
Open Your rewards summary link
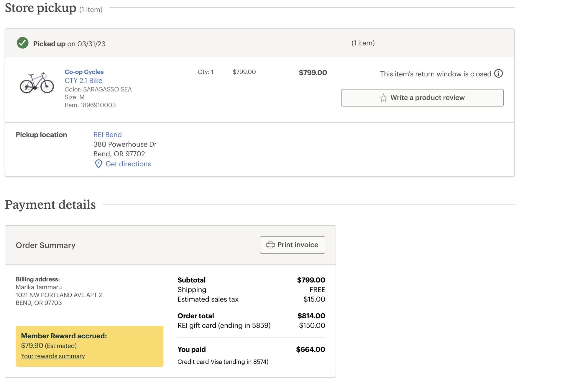(53, 356)
